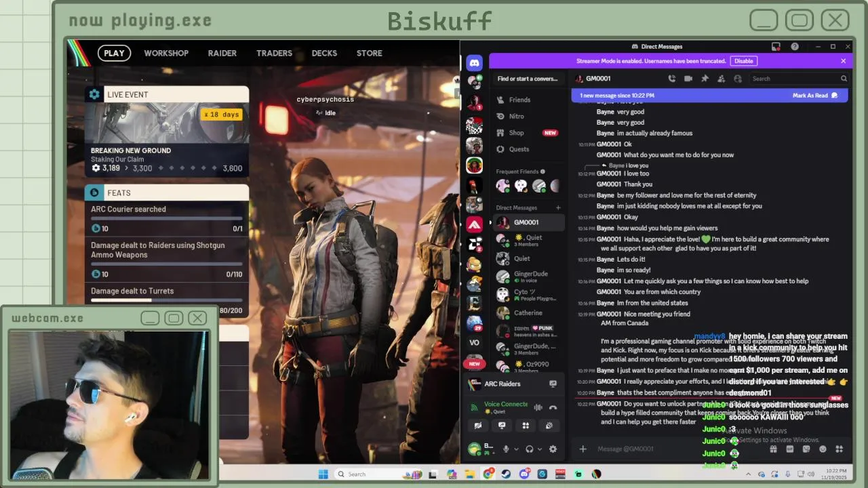Expand audio output options arrow

tap(540, 449)
